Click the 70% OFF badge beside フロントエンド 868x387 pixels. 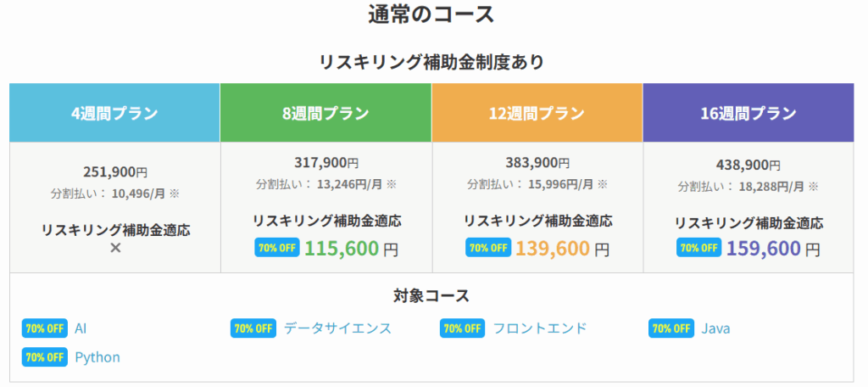click(462, 328)
